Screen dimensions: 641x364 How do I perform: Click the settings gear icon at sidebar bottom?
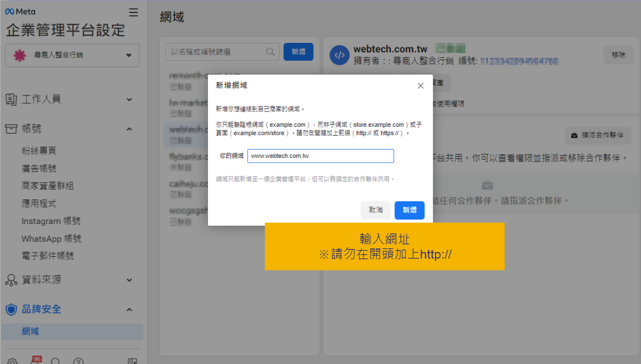tap(13, 361)
